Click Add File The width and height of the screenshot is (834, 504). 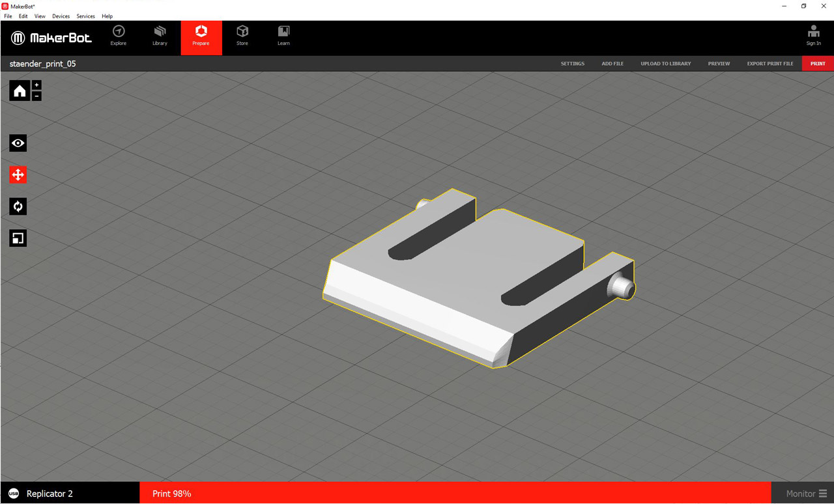tap(612, 64)
